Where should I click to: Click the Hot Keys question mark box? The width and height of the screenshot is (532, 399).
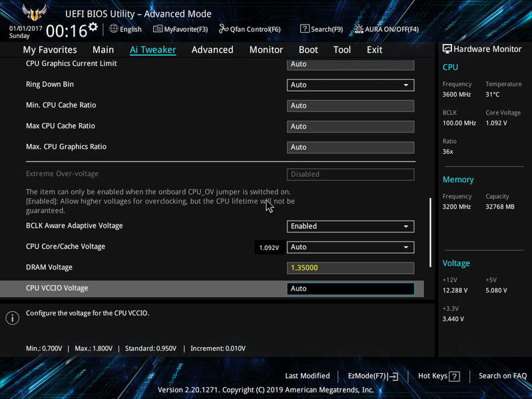(454, 376)
